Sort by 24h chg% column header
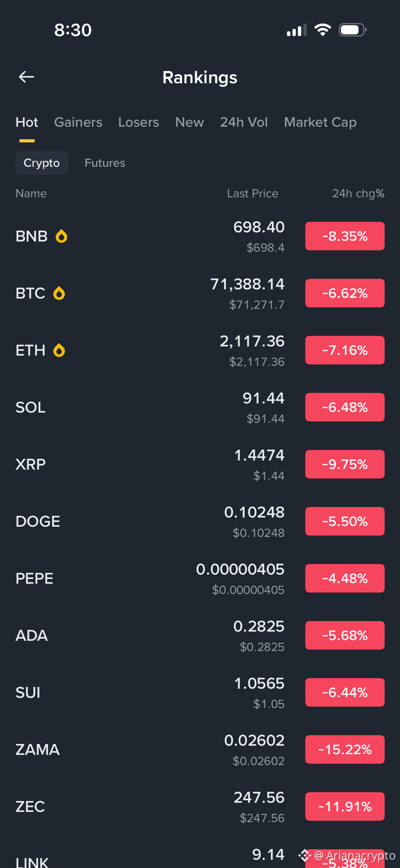400x868 pixels. (x=358, y=193)
